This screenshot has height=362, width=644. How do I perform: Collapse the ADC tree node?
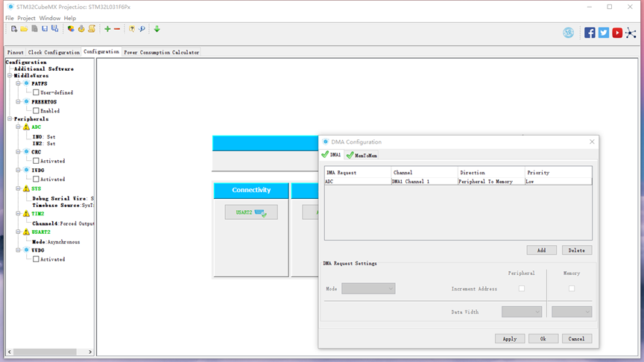[18, 127]
